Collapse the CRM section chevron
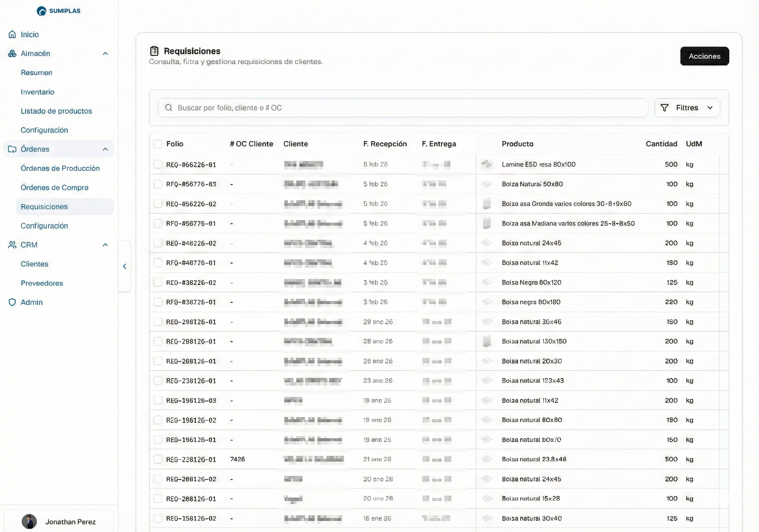 [x=105, y=245]
